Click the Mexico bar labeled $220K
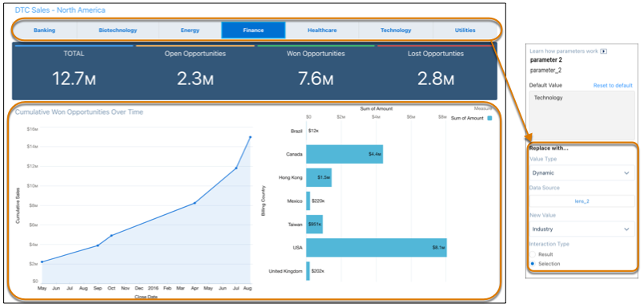Image resolution: width=644 pixels, height=308 pixels. tap(308, 201)
